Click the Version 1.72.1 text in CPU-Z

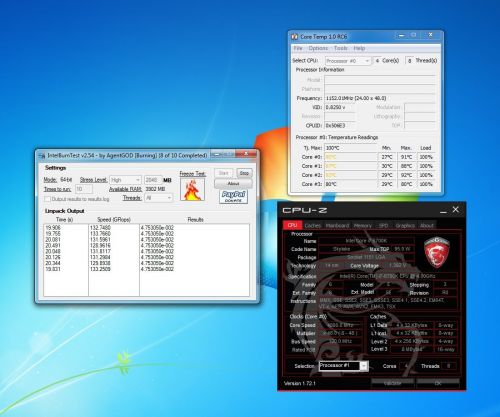click(x=300, y=383)
